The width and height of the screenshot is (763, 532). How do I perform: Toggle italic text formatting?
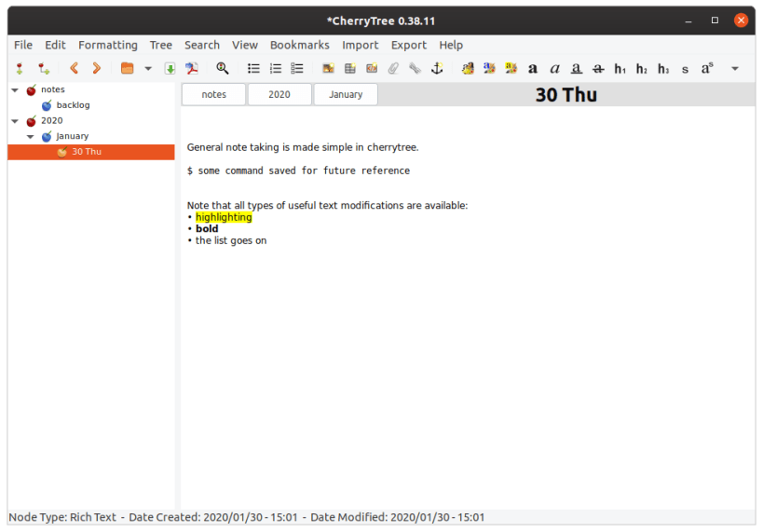pos(554,69)
